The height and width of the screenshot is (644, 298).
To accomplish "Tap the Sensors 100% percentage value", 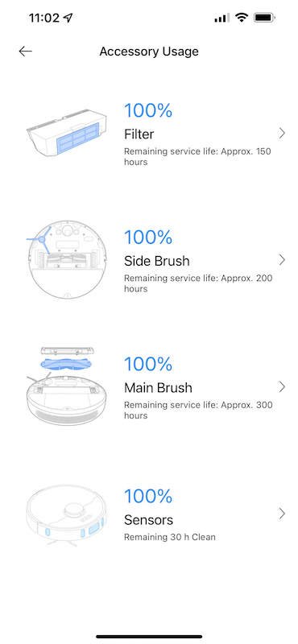I will click(x=148, y=496).
